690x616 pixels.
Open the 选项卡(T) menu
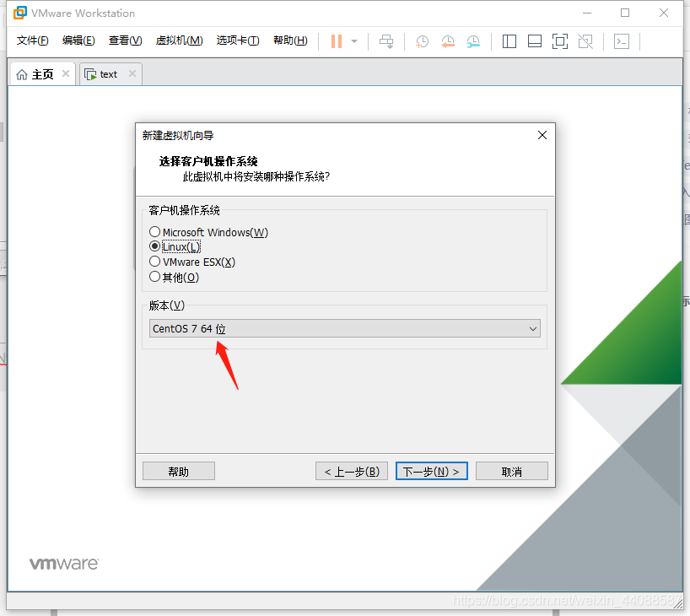tap(238, 41)
